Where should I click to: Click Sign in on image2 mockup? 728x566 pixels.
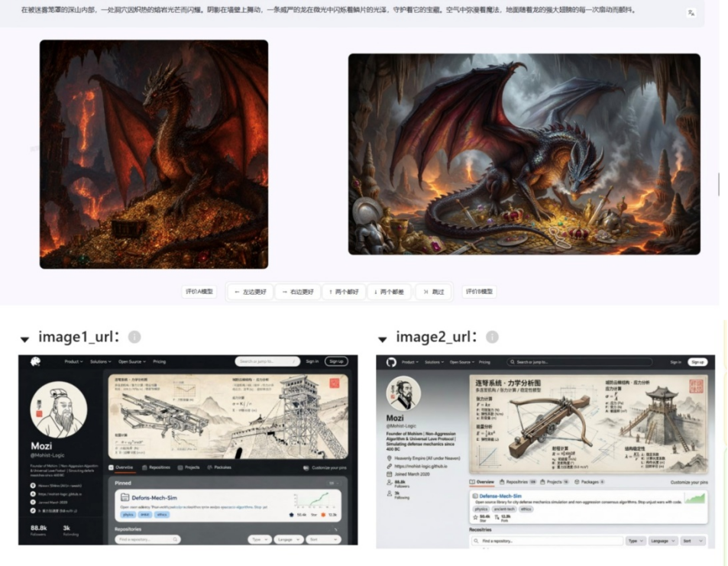coord(675,362)
